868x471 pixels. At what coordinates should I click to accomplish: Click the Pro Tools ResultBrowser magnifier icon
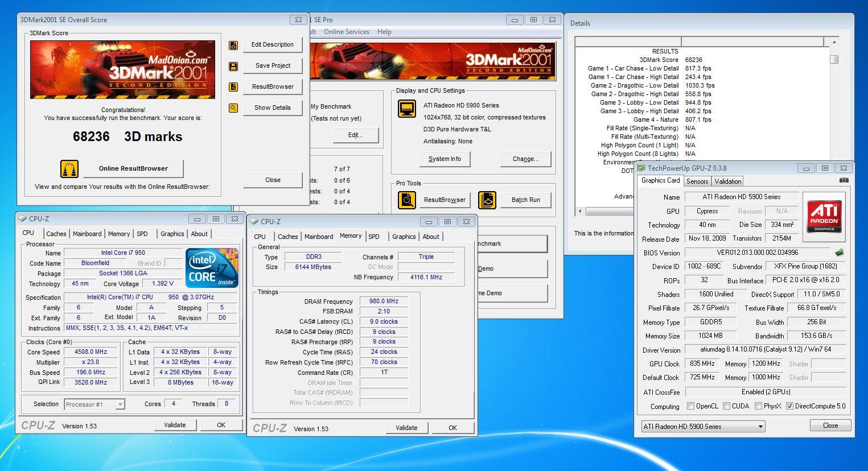(x=406, y=200)
